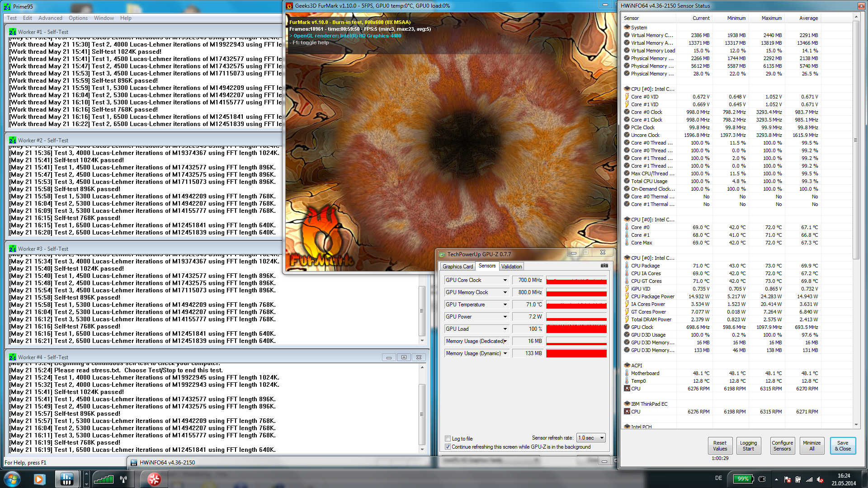Viewport: 868px width, 488px height.
Task: Click the red FurMark taskbar icon
Action: tap(154, 479)
